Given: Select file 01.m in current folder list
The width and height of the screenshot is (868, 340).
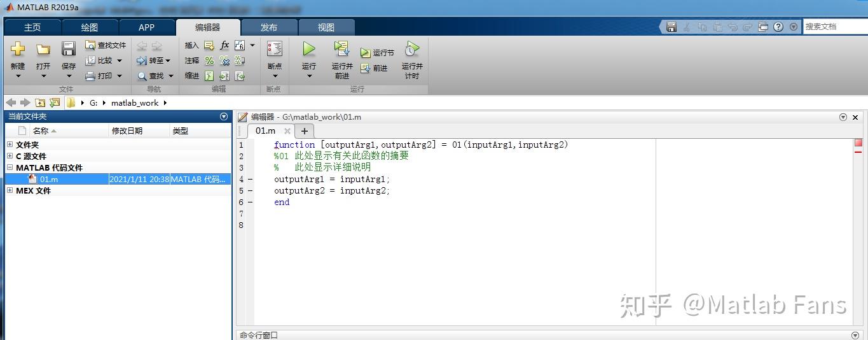Looking at the screenshot, I should point(118,179).
